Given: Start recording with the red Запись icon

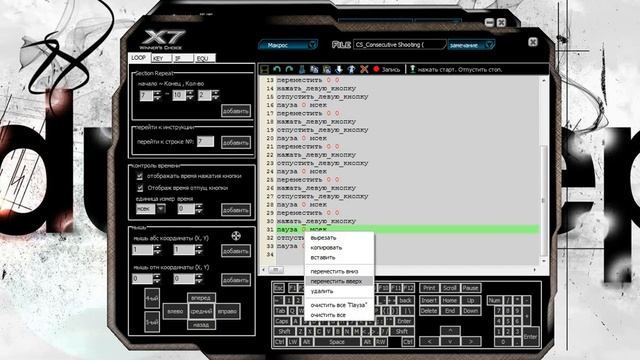Looking at the screenshot, I should (x=376, y=69).
